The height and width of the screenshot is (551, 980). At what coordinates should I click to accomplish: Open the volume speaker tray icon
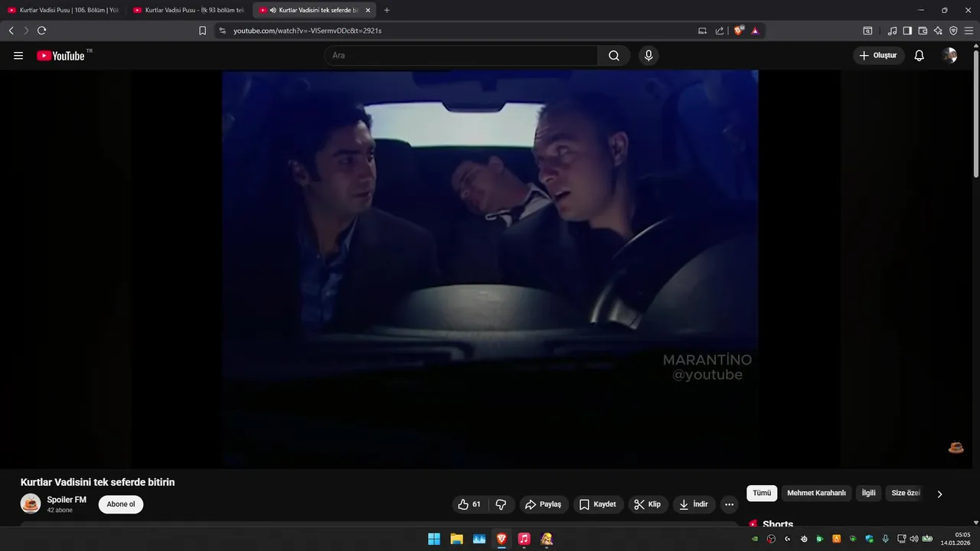913,539
